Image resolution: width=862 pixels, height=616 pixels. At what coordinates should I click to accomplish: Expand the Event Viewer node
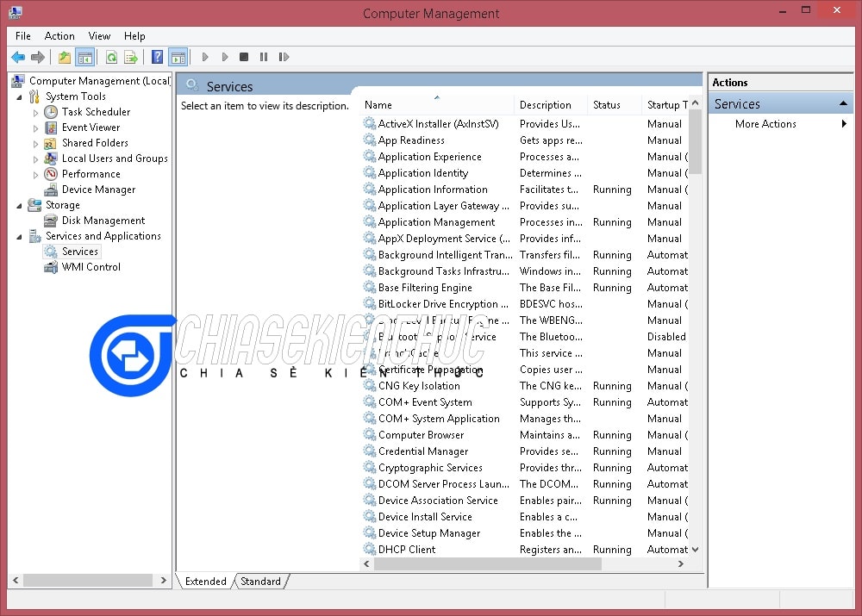[x=35, y=128]
